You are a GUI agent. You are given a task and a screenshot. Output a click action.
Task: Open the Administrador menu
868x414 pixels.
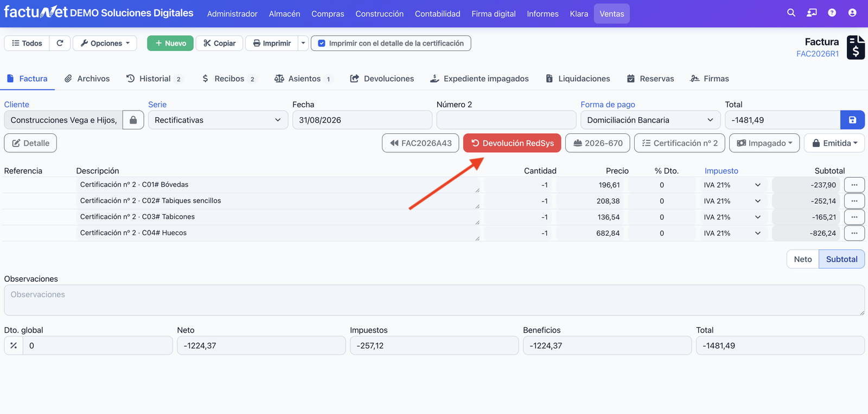tap(232, 14)
